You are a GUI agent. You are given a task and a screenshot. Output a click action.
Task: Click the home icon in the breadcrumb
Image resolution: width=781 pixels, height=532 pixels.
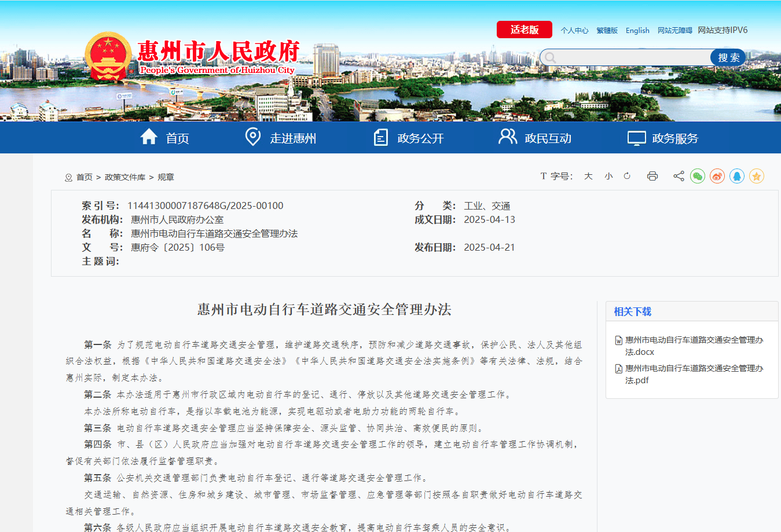pyautogui.click(x=68, y=177)
